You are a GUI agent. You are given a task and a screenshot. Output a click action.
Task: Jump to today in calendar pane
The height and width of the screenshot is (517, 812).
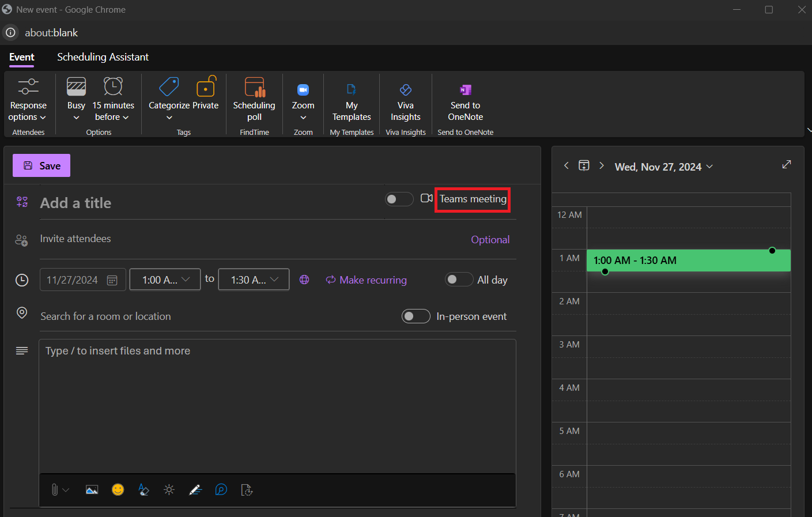coord(584,166)
